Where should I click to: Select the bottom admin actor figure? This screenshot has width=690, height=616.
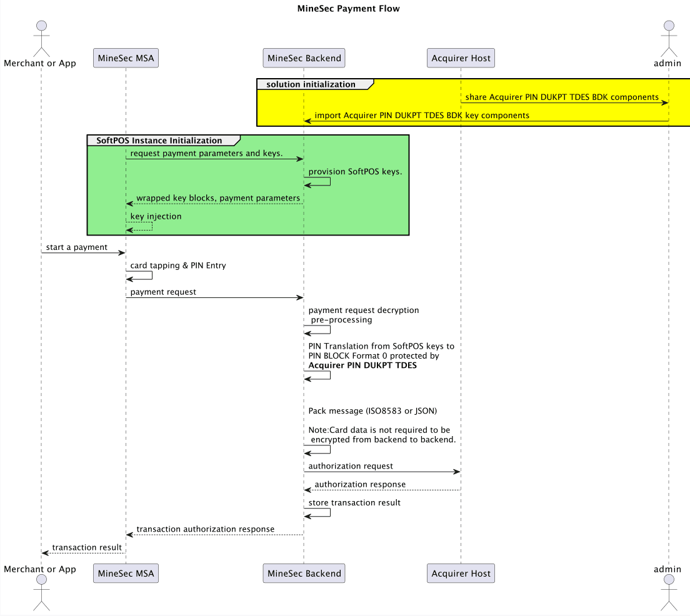(668, 594)
